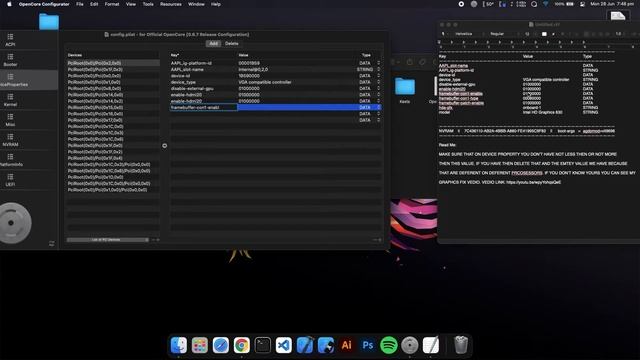Screen dimensions: 640x360
Task: Open the Kexts folder in Finder window
Action: (x=405, y=90)
